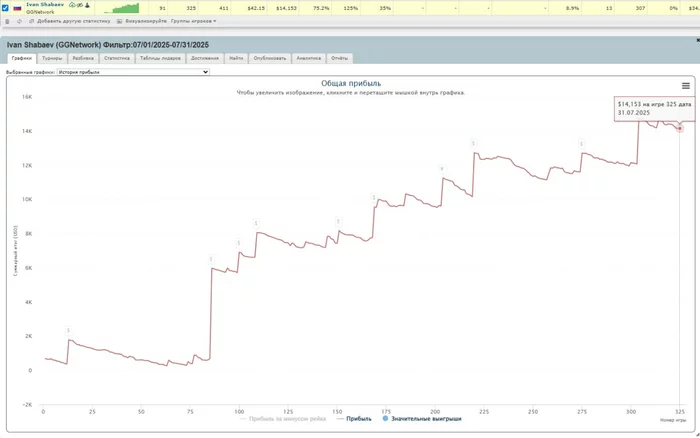Close the player details panel

click(698, 40)
